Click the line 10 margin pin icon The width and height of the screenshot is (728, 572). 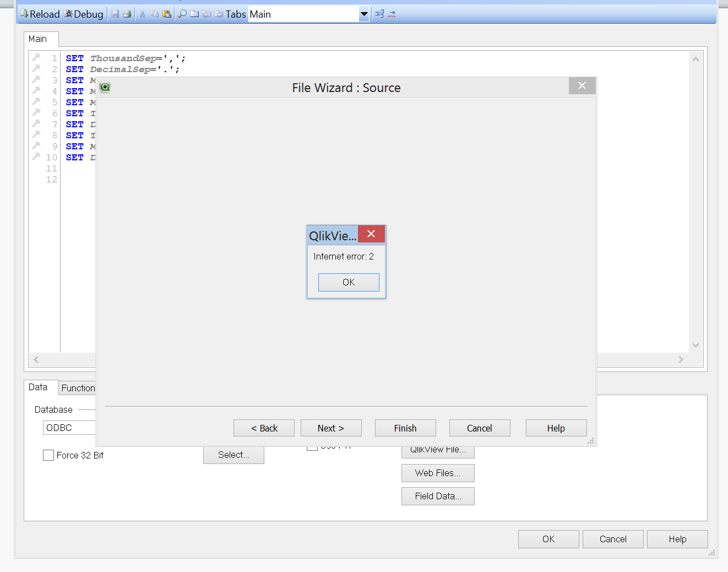pyautogui.click(x=36, y=157)
